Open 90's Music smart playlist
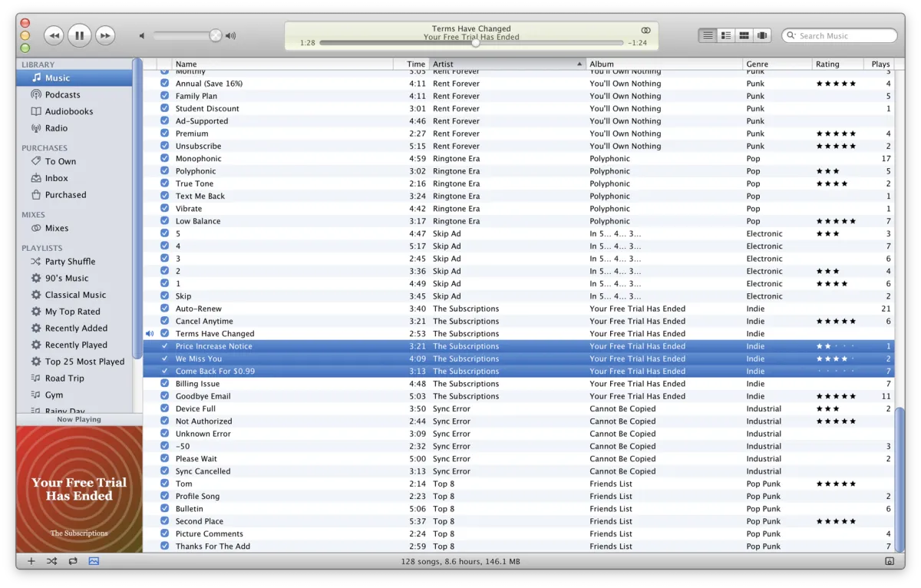Viewport: 921px width, 588px height. (x=74, y=278)
